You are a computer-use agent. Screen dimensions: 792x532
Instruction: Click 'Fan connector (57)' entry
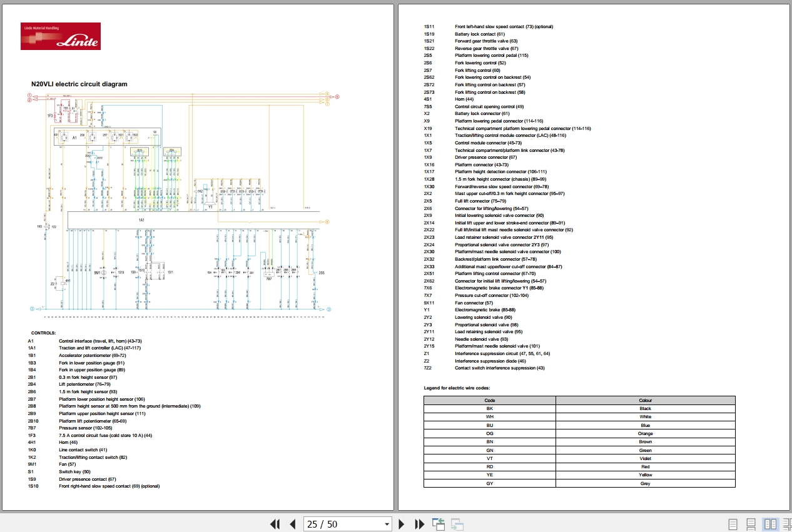point(474,303)
